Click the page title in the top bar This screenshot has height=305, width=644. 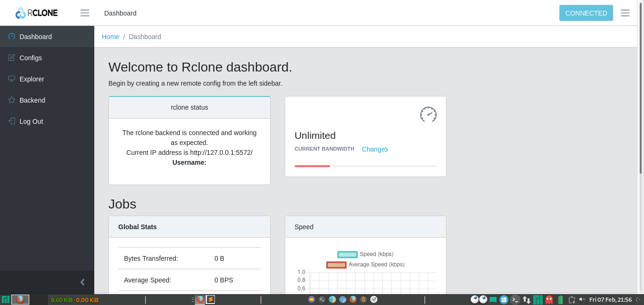click(x=120, y=13)
